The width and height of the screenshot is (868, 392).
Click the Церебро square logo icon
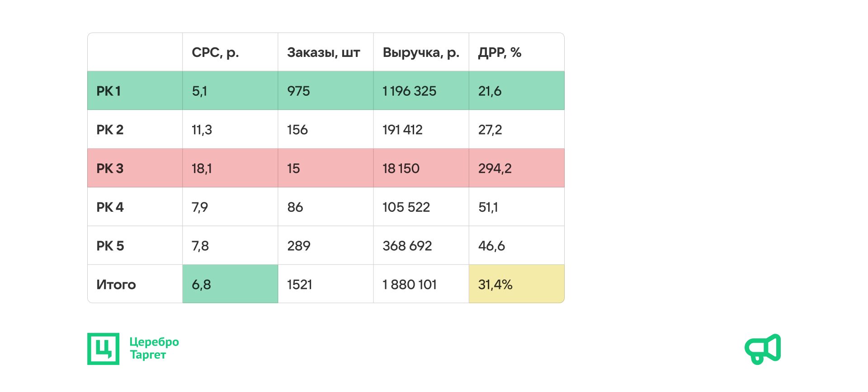(103, 349)
